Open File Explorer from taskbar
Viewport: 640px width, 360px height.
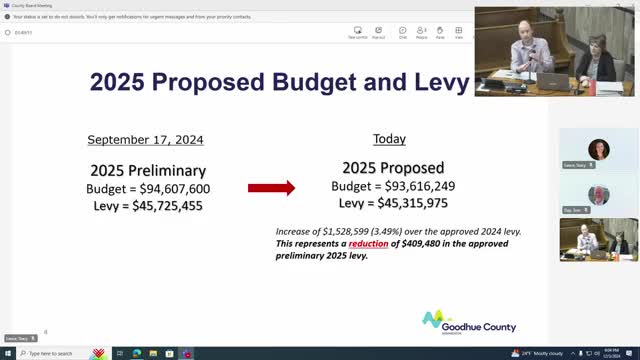(x=153, y=353)
